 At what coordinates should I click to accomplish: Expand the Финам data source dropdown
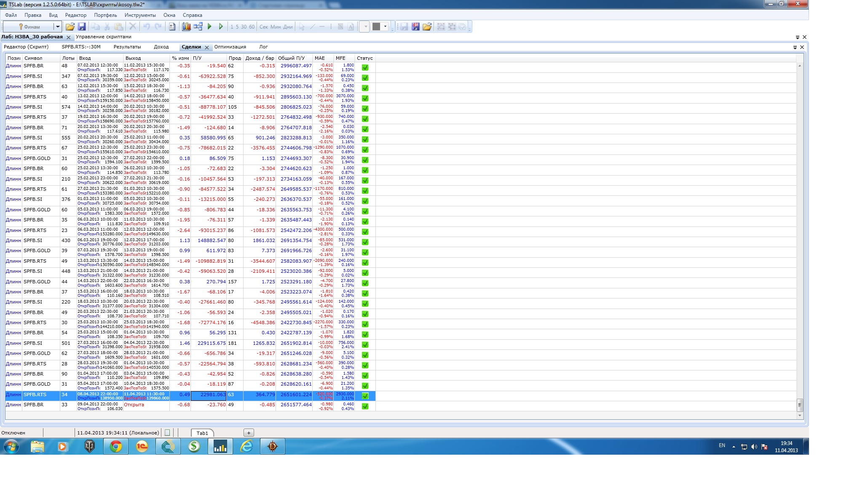click(x=58, y=27)
